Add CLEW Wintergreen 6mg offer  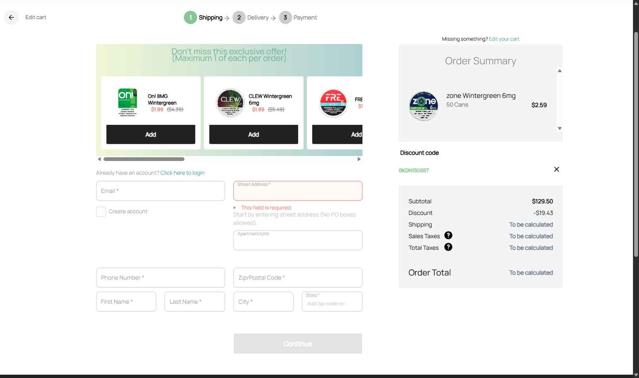coord(253,134)
